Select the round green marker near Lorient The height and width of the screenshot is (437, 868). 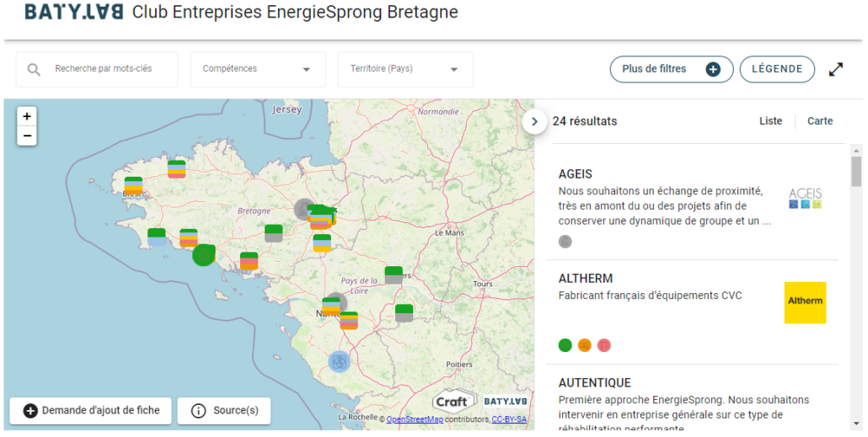[204, 255]
